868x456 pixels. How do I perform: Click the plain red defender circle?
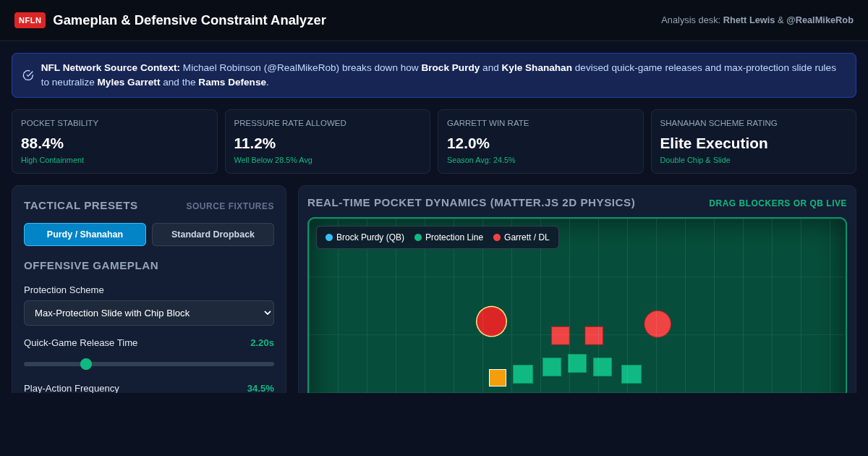[x=658, y=324]
